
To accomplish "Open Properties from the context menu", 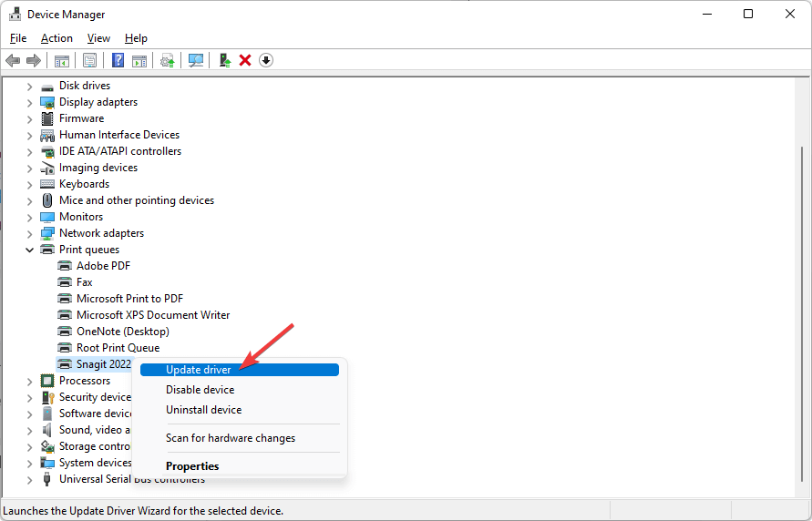I will 240,466.
